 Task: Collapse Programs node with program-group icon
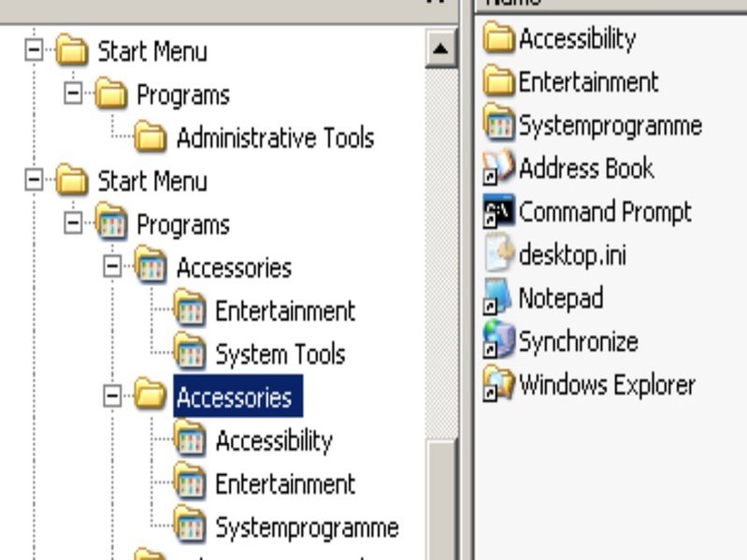(x=73, y=223)
